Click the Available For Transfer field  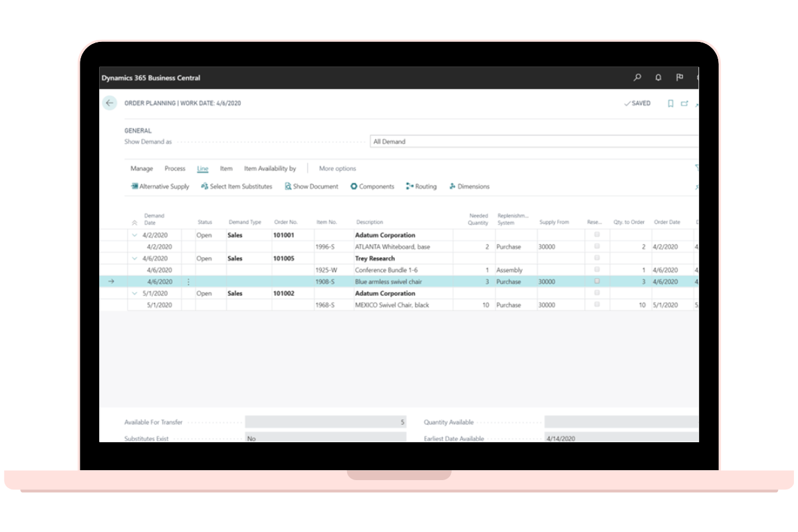click(x=326, y=422)
